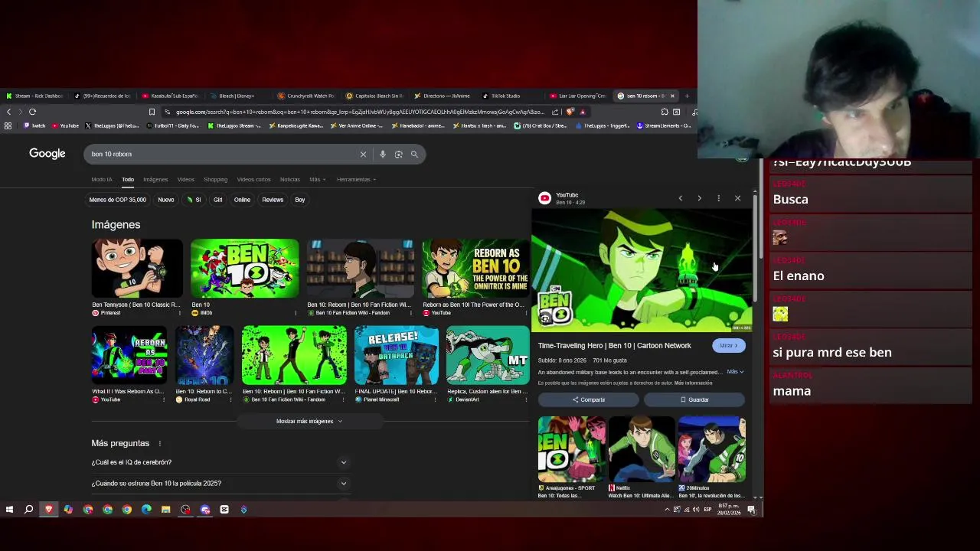The height and width of the screenshot is (551, 980).
Task: Click the Google logo
Action: [47, 154]
